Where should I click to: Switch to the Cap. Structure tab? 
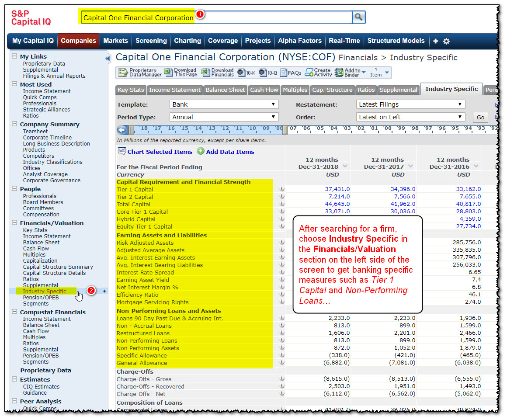pyautogui.click(x=332, y=90)
